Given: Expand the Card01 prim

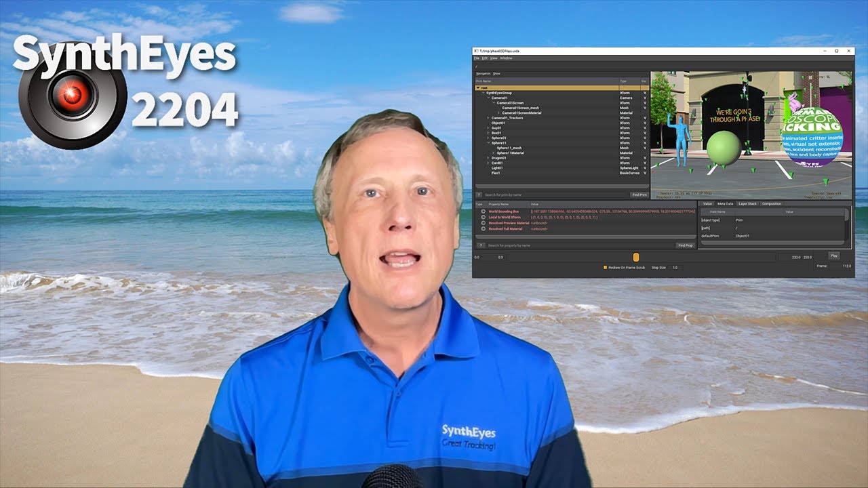Looking at the screenshot, I should click(x=488, y=163).
